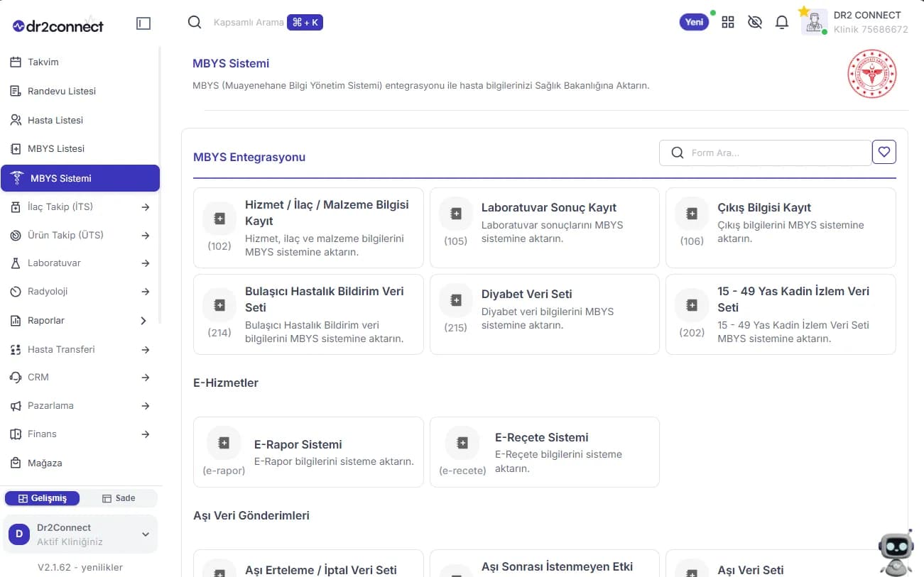Expand the Finans menu arrow
The image size is (924, 577).
[145, 434]
